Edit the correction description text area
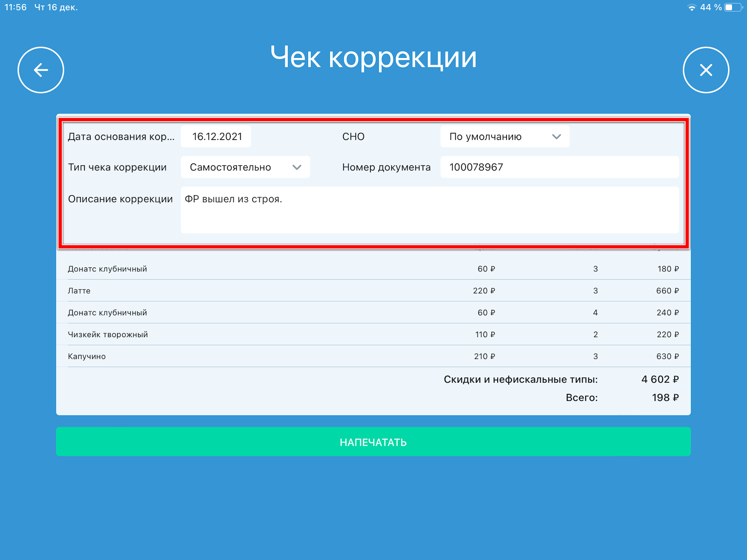 (x=430, y=210)
